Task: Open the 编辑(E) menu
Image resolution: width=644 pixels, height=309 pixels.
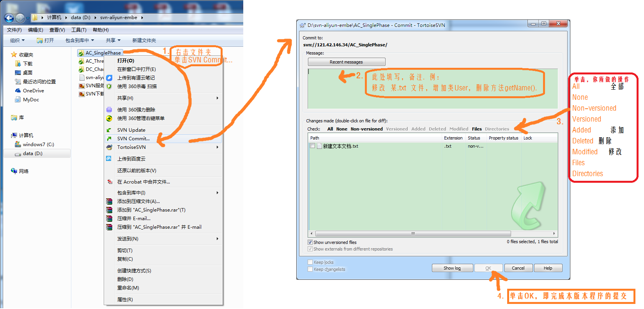Action: coord(35,30)
